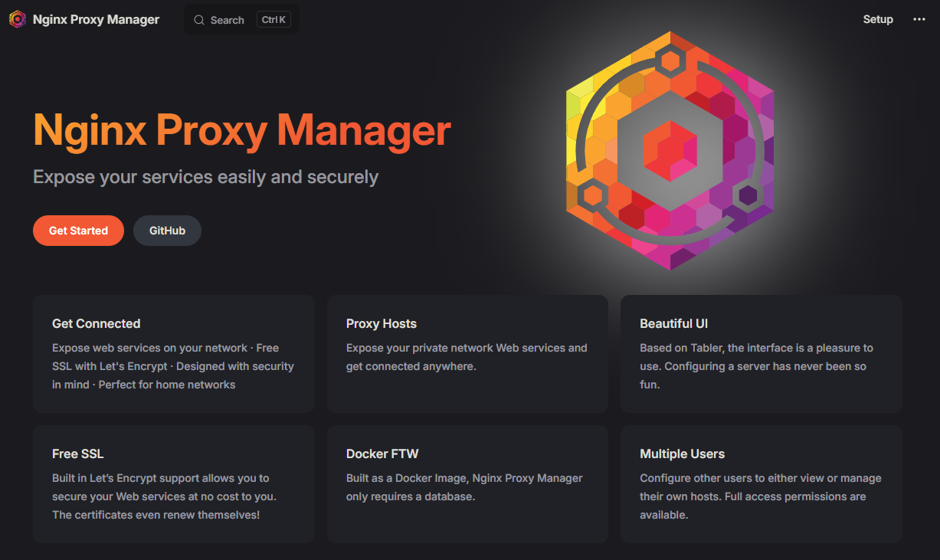The image size is (940, 560).
Task: Click the text 'Built as a Docker Image'
Action: point(406,478)
